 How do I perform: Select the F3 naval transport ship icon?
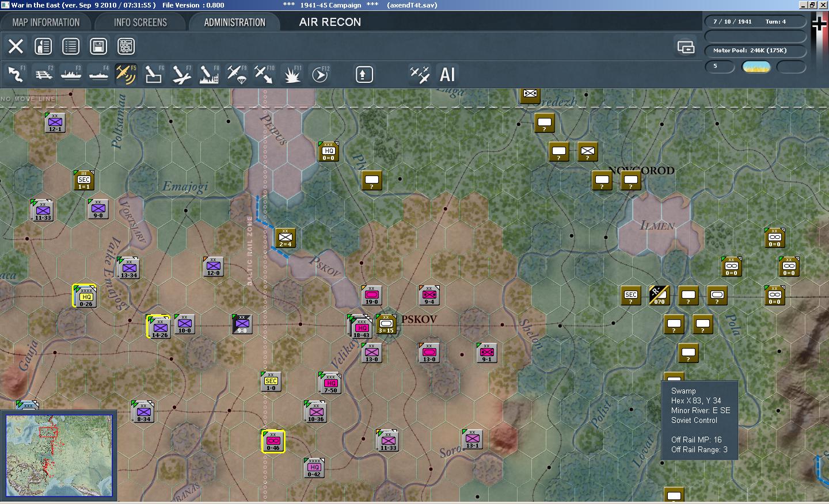[71, 74]
